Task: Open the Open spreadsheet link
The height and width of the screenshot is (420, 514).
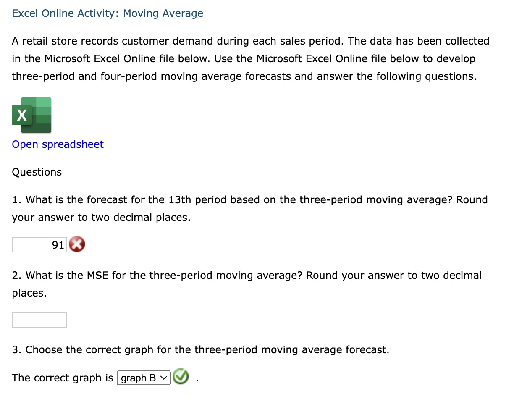Action: (58, 144)
